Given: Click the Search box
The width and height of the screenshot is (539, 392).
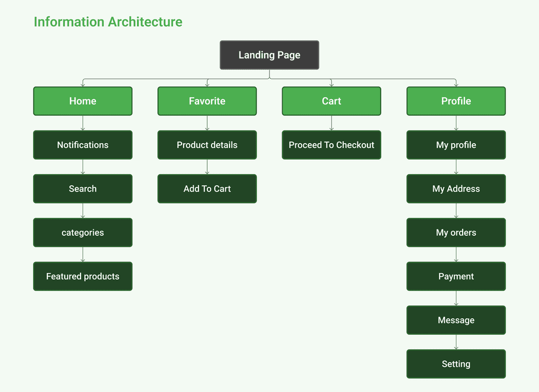Looking at the screenshot, I should click(83, 188).
